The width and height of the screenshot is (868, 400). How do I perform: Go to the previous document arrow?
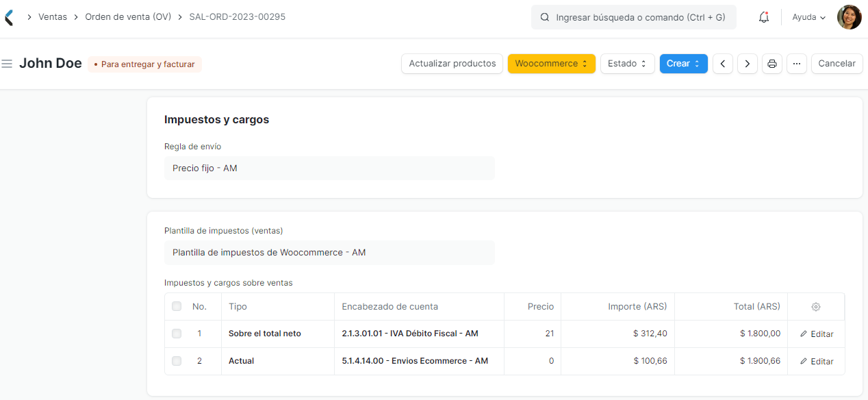723,64
